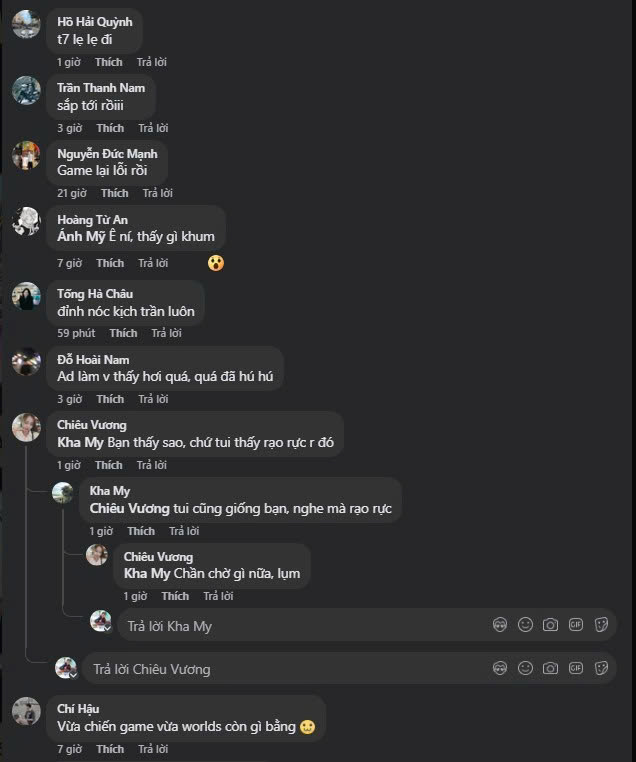636x762 pixels.
Task: Focus the 'Trả lời Chiêu Vương' input
Action: (x=280, y=669)
